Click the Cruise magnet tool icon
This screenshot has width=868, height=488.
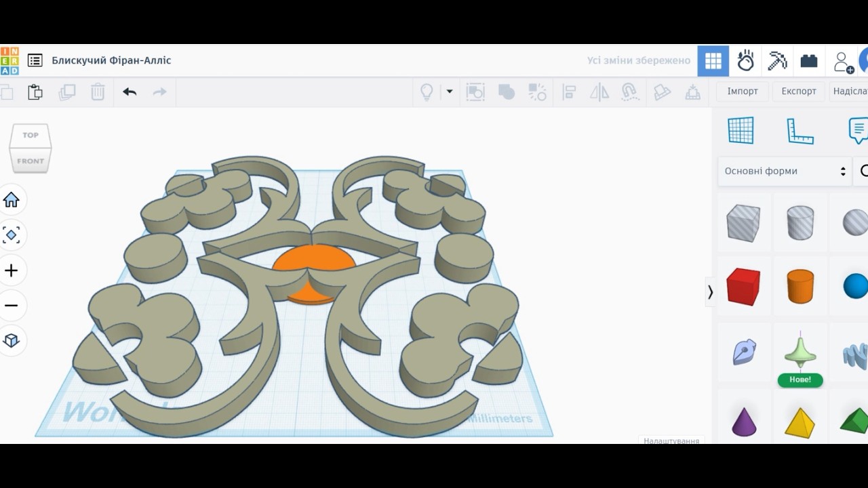630,92
